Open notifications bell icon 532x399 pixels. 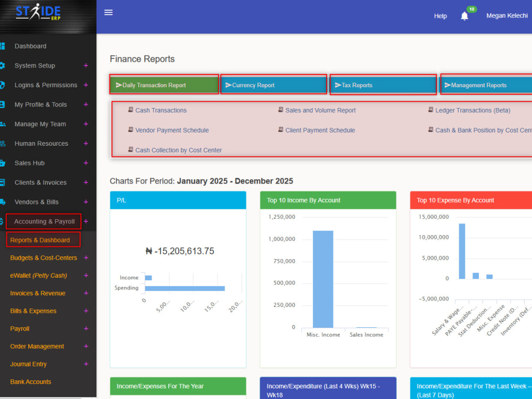click(464, 16)
